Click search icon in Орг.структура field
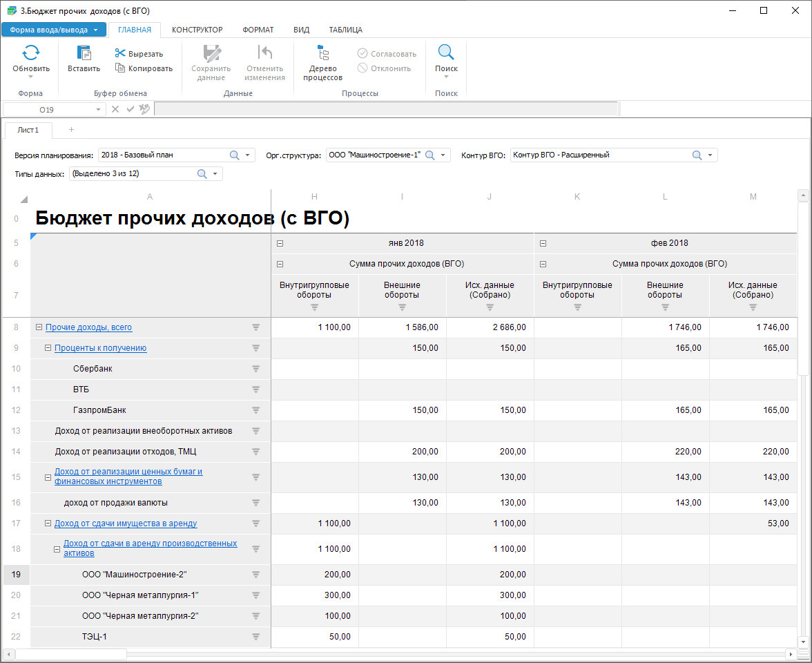This screenshot has width=812, height=663. pos(429,155)
